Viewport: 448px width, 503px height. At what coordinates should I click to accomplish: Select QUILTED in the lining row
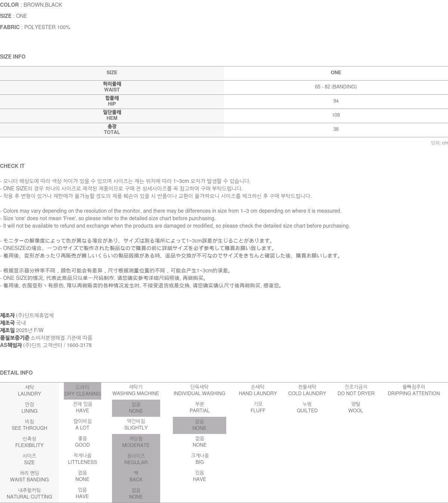(x=307, y=407)
